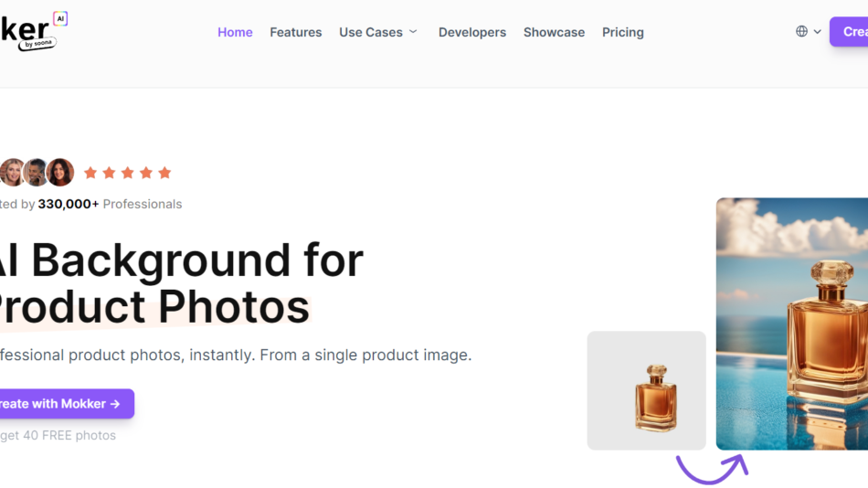The height and width of the screenshot is (488, 868).
Task: Open the Pricing link
Action: pos(622,32)
